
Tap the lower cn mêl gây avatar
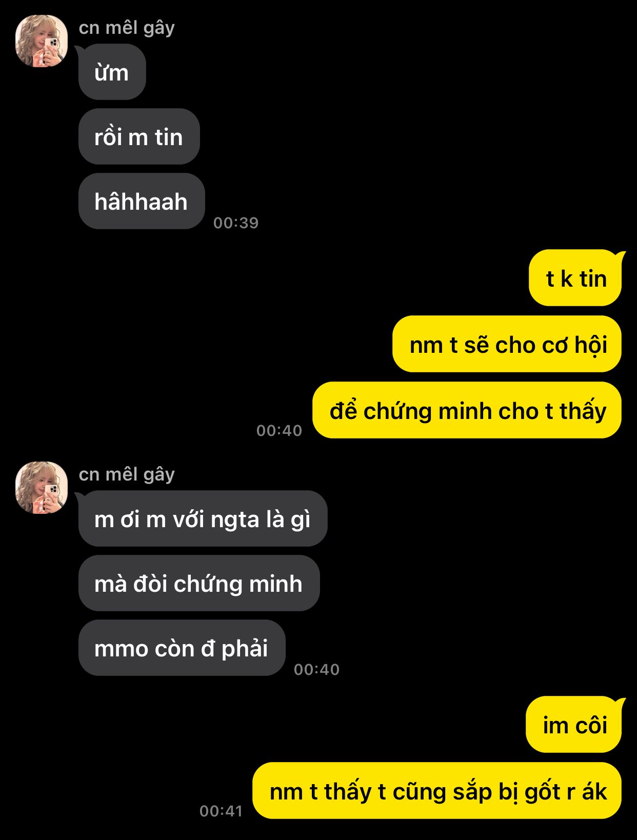tap(42, 488)
